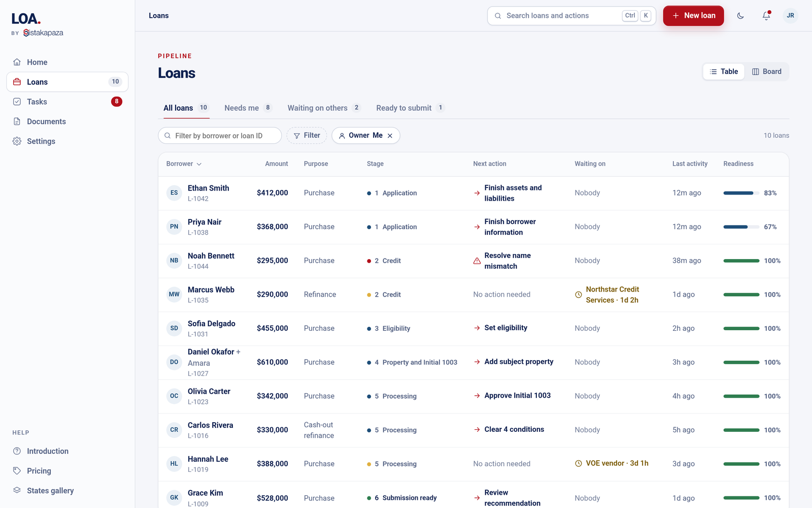
Task: Click the clock icon beside Northstar Credit Services
Action: point(578,295)
